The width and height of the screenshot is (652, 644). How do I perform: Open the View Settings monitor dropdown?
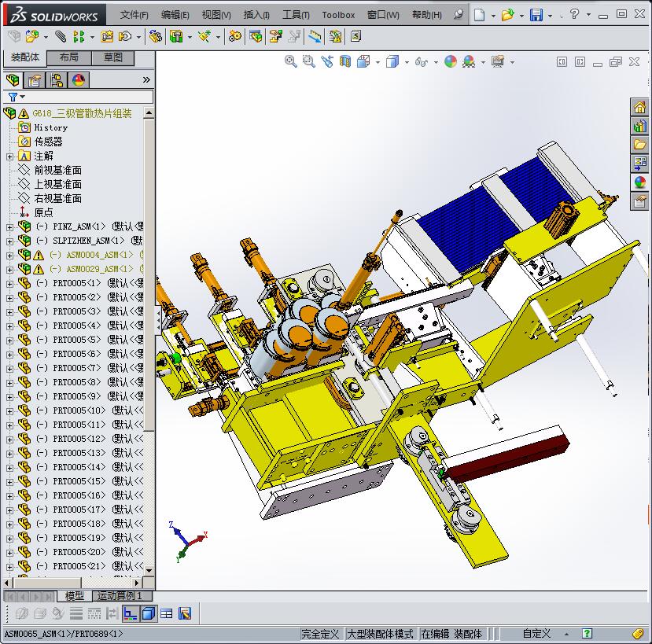512,62
